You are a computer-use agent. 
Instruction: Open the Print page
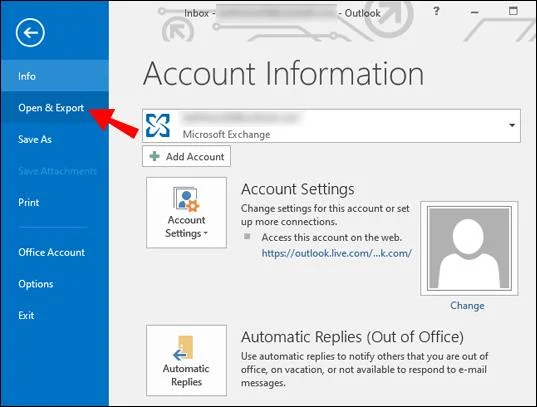pyautogui.click(x=55, y=202)
